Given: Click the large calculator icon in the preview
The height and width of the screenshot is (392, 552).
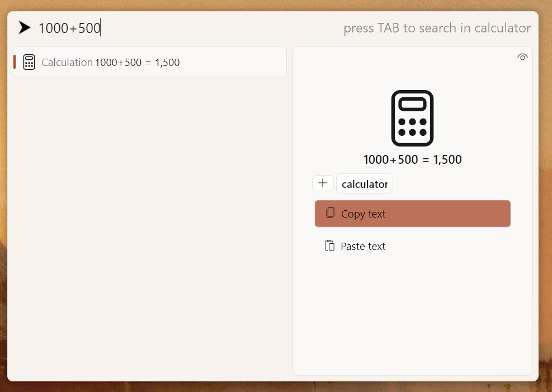Looking at the screenshot, I should click(412, 118).
